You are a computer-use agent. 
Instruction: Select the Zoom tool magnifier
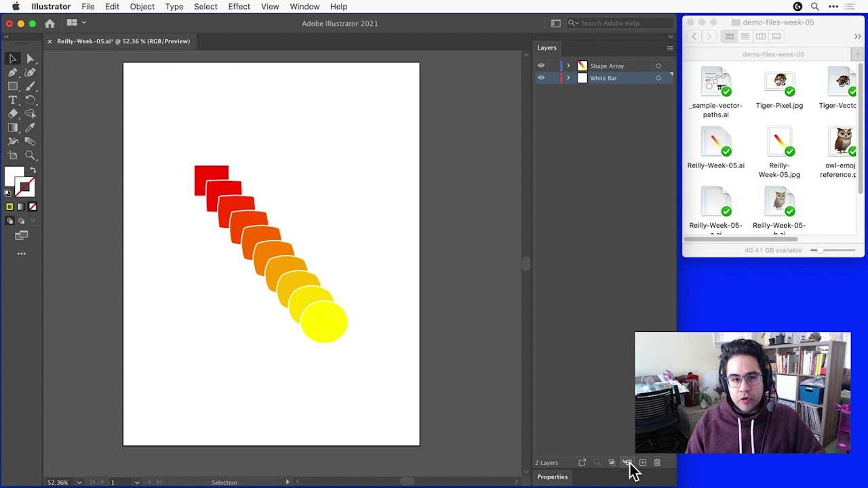pyautogui.click(x=31, y=155)
